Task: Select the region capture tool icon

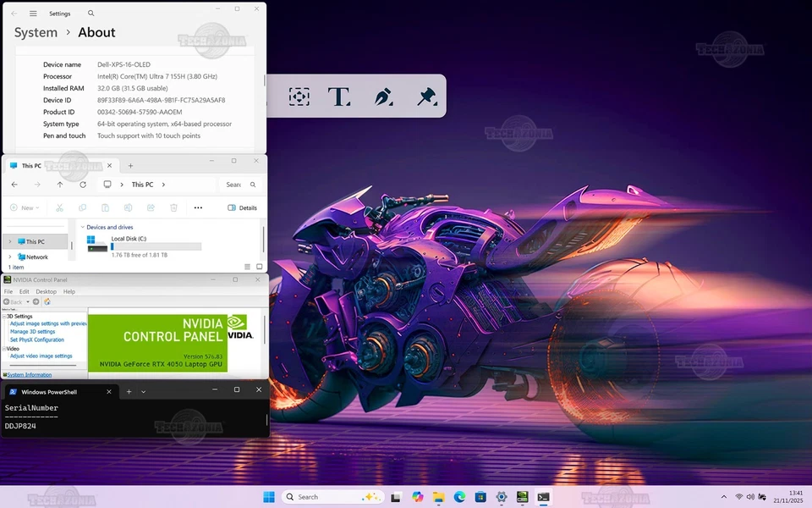Action: (299, 97)
